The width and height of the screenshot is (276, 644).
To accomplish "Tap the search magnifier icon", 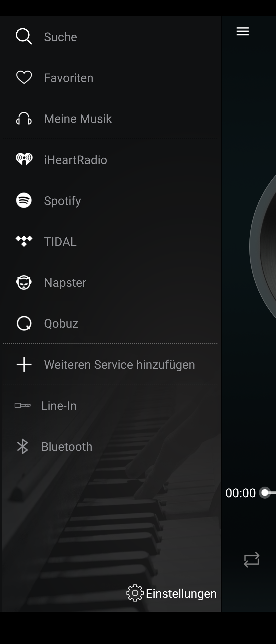I will pos(24,36).
